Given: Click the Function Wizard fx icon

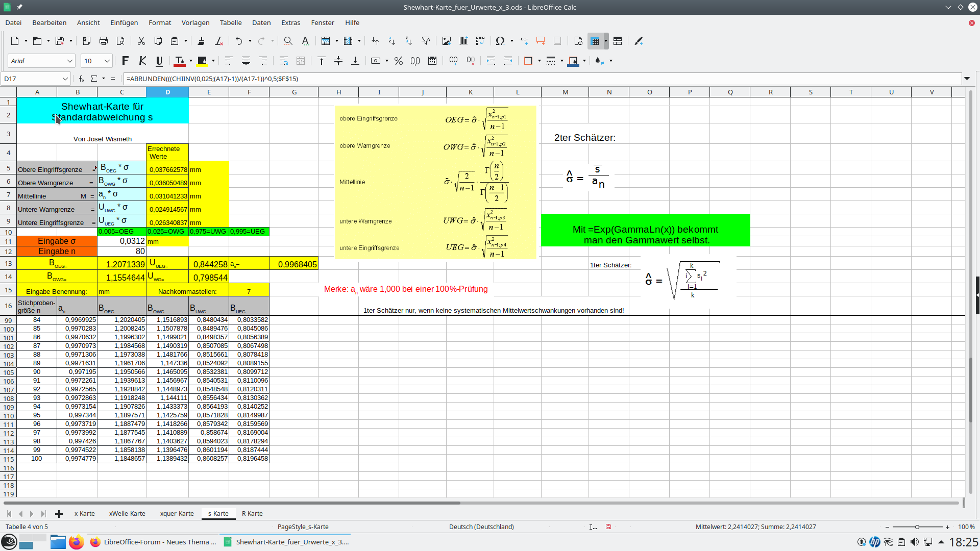Looking at the screenshot, I should pos(82,79).
